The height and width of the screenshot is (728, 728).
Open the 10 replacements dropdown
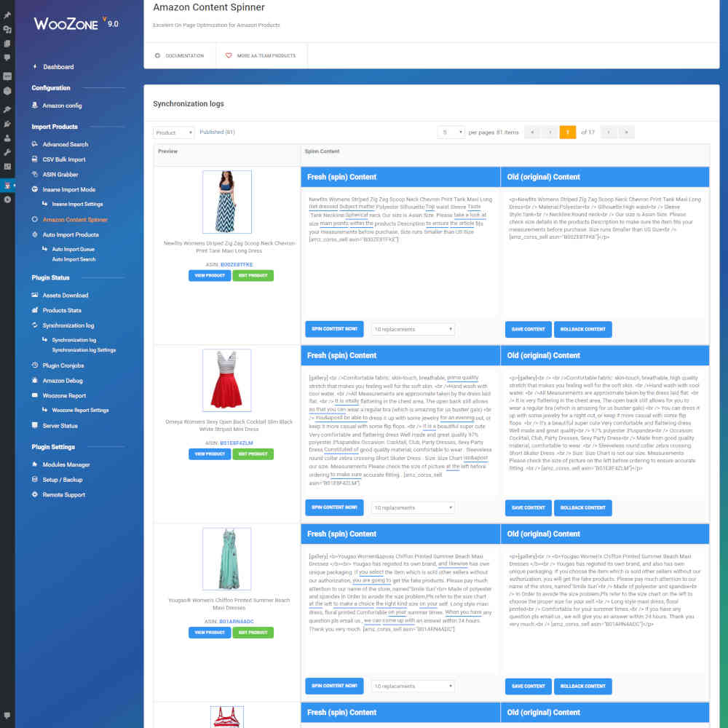(412, 329)
